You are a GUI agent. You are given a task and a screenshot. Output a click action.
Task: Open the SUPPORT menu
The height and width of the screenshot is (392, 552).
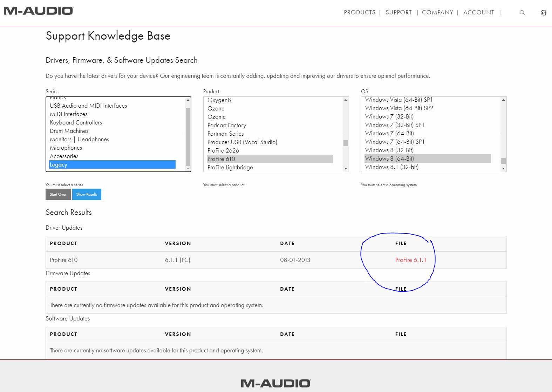(398, 12)
